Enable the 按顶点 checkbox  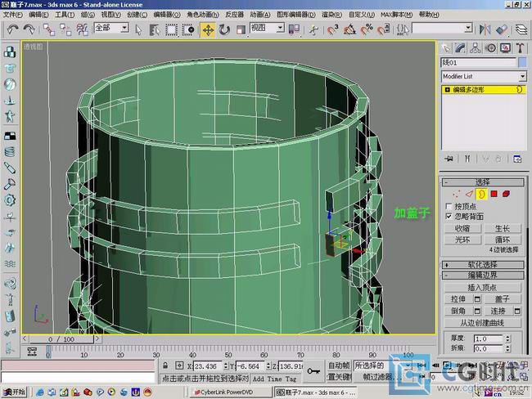448,206
